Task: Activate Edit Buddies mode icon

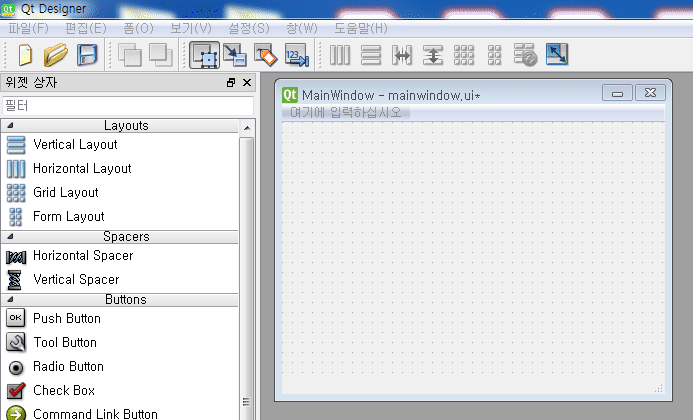Action: pos(266,55)
